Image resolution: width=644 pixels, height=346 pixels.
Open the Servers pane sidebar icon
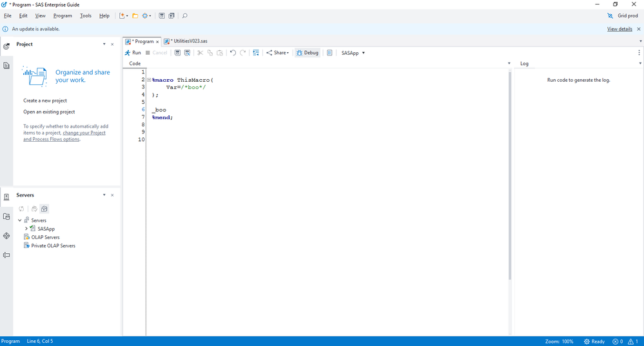pyautogui.click(x=6, y=197)
